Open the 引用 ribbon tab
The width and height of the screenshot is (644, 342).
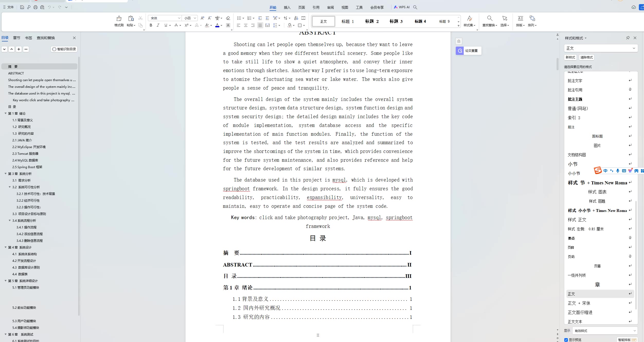point(316,7)
